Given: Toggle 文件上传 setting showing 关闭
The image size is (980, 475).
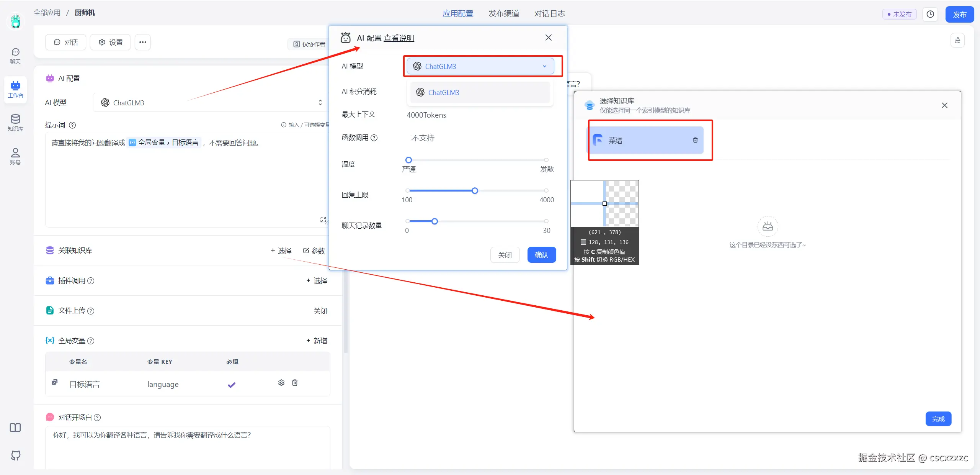Looking at the screenshot, I should pyautogui.click(x=320, y=311).
